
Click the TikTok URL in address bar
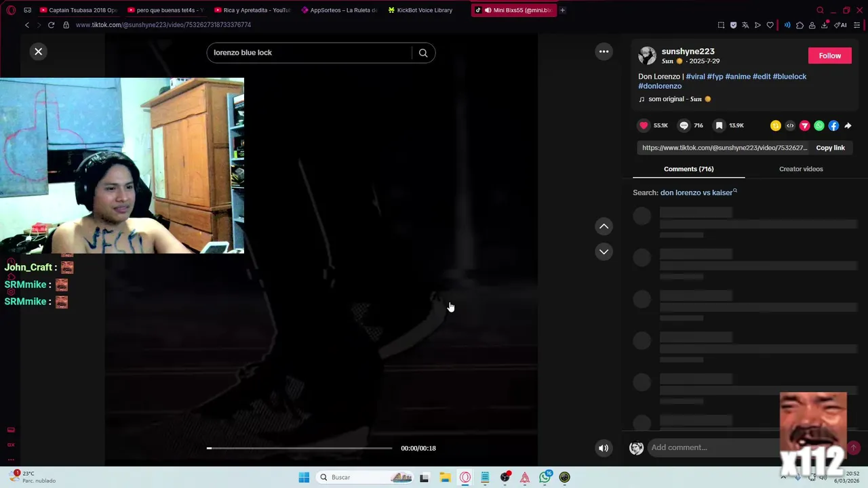click(x=163, y=25)
